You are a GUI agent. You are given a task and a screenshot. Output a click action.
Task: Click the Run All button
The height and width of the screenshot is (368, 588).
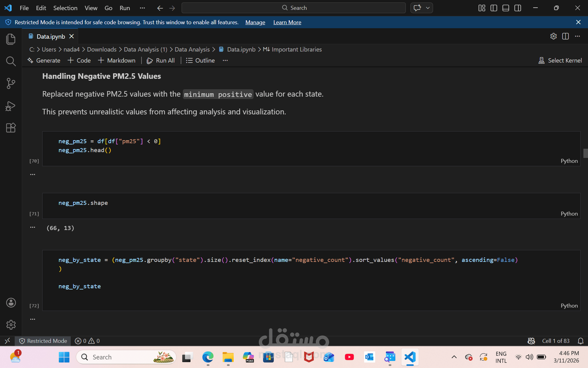(161, 60)
